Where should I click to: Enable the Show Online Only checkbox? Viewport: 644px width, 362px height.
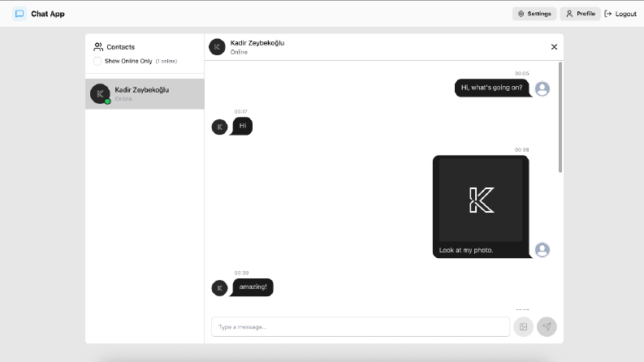[97, 61]
